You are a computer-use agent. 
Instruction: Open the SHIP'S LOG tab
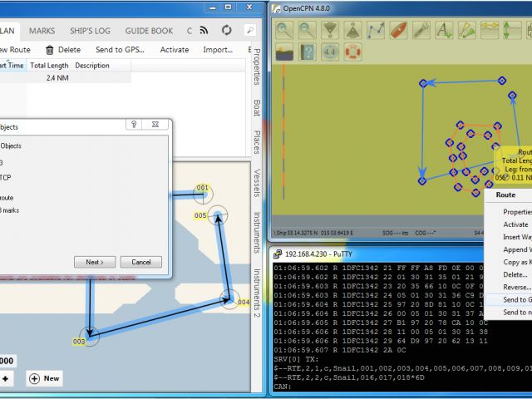click(x=90, y=31)
